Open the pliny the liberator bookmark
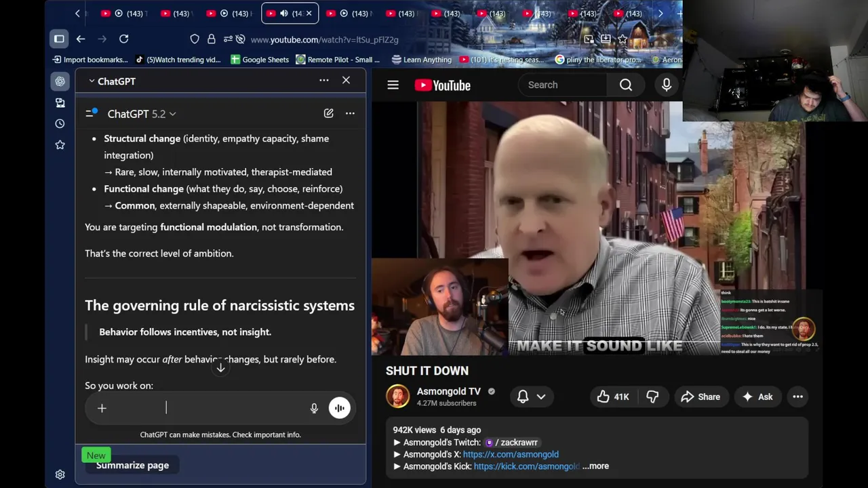The width and height of the screenshot is (868, 488). (x=598, y=60)
